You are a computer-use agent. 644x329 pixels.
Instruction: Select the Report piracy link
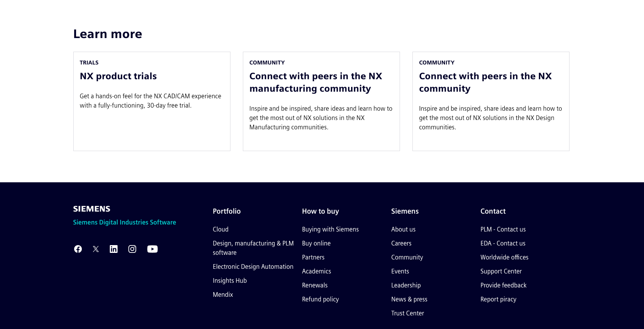[x=498, y=299]
